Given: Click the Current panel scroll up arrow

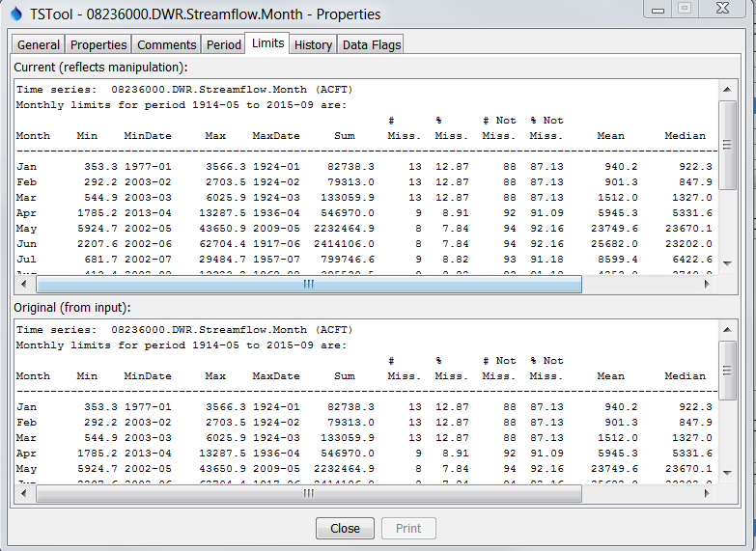Looking at the screenshot, I should (x=728, y=89).
